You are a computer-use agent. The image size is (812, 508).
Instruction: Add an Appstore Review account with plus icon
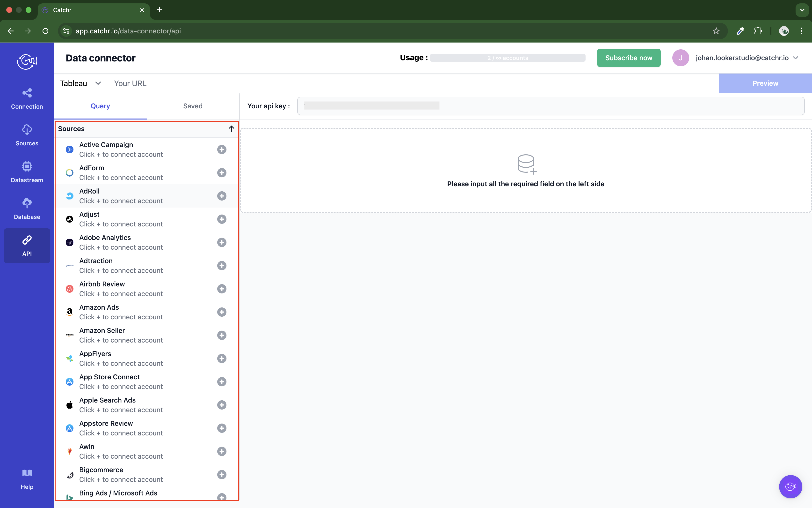pos(222,428)
